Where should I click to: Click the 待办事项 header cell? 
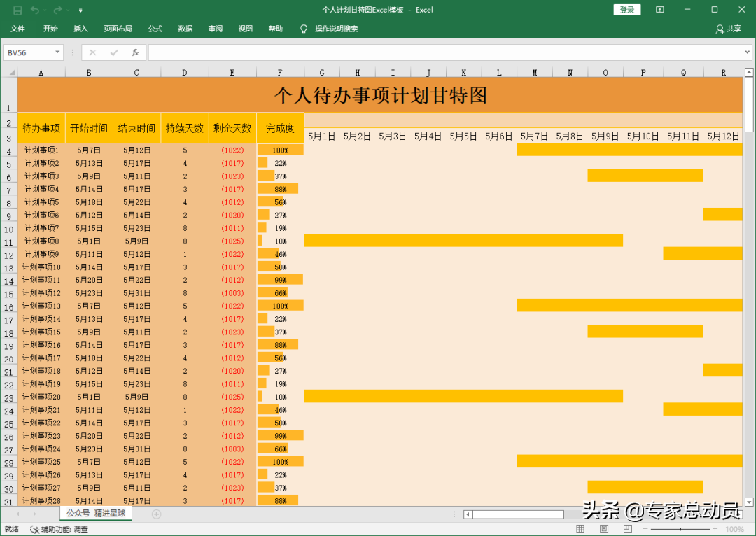(x=41, y=128)
